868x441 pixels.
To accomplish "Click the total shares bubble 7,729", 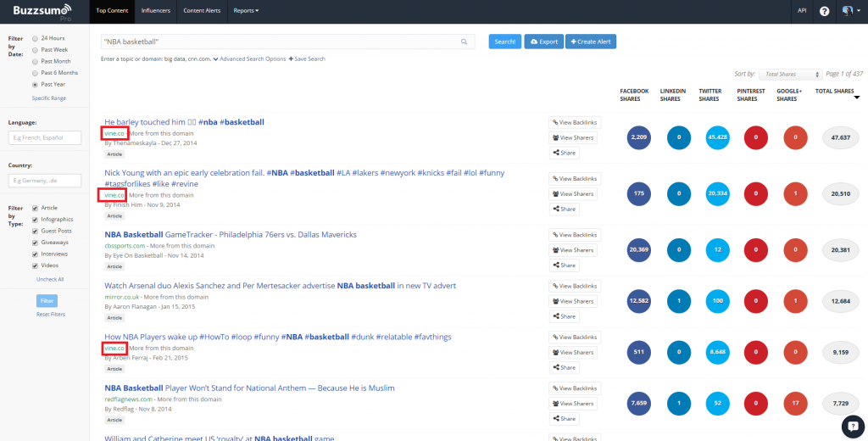I will [840, 404].
